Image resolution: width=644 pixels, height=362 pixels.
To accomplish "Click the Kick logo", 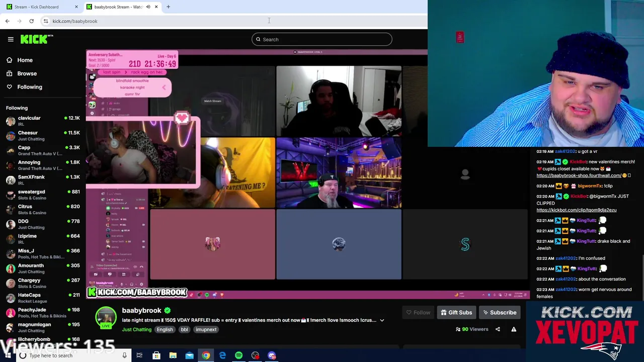I will point(37,39).
